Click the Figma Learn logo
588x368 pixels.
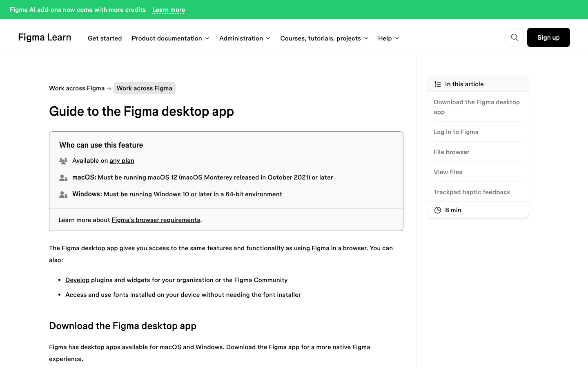pos(45,37)
